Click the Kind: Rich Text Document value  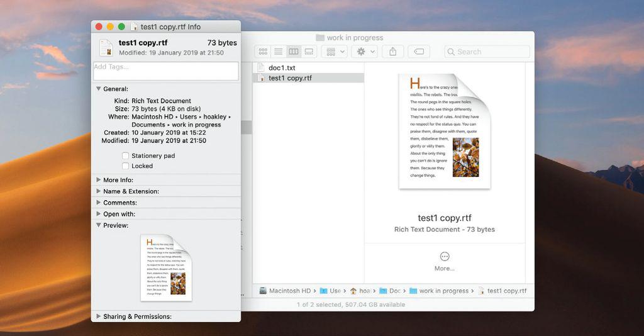pyautogui.click(x=161, y=101)
